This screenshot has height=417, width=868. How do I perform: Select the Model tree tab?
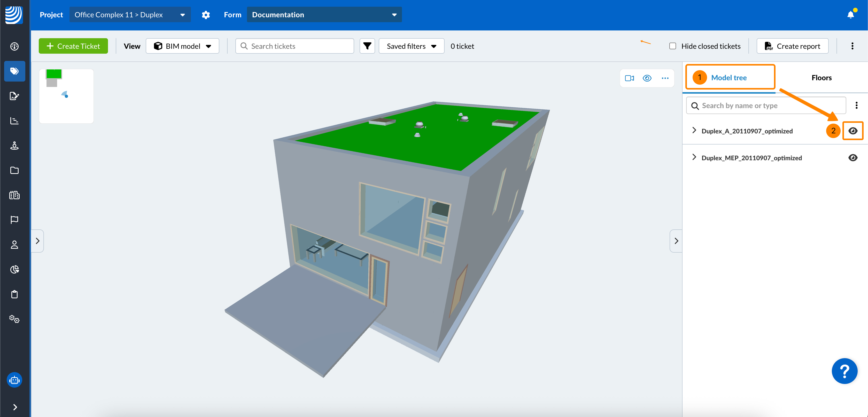(729, 78)
